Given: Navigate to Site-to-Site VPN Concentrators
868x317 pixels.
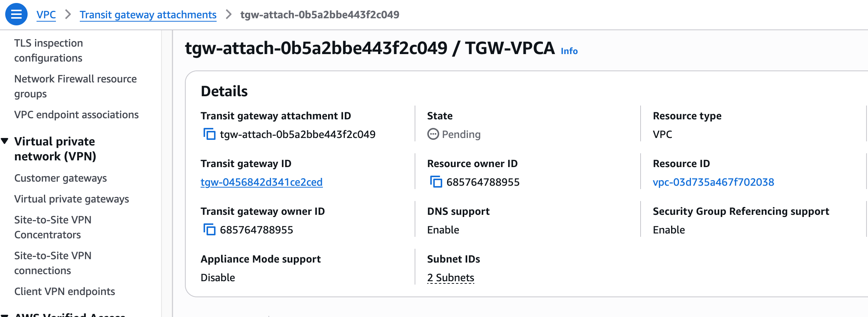Looking at the screenshot, I should (x=53, y=227).
